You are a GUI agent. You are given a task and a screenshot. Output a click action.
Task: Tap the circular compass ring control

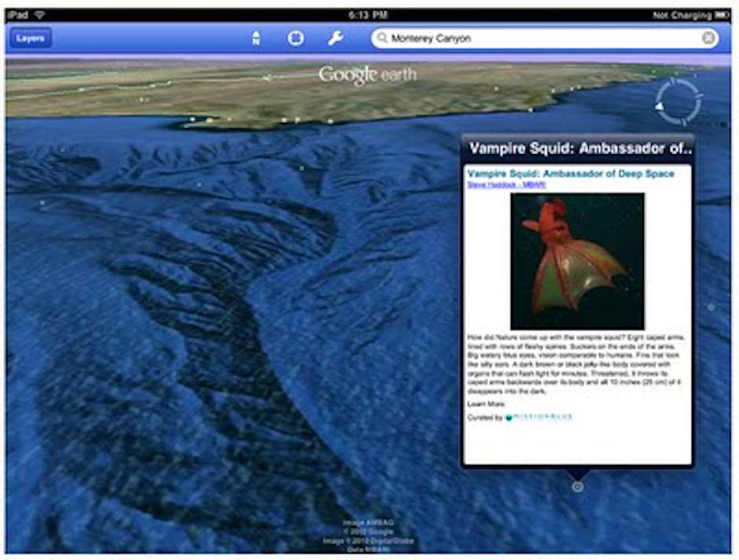(x=678, y=102)
